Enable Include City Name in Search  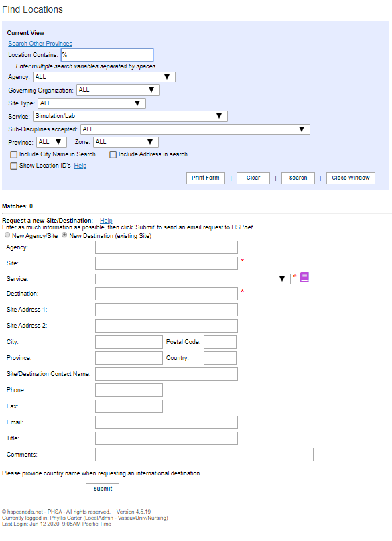pos(14,155)
